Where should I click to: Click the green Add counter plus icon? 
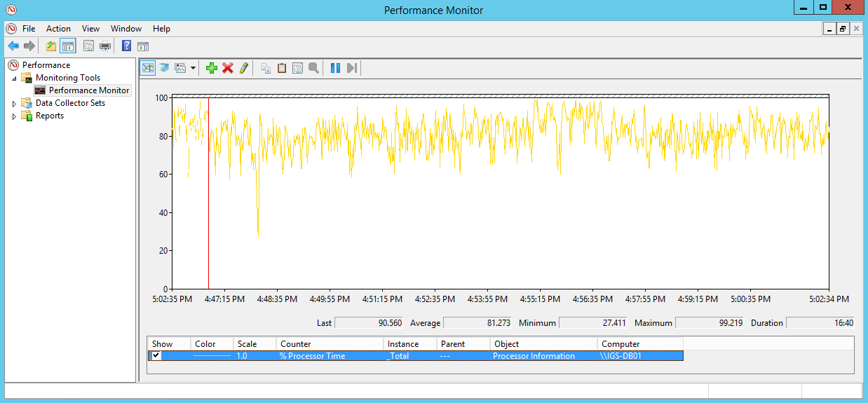[x=212, y=68]
